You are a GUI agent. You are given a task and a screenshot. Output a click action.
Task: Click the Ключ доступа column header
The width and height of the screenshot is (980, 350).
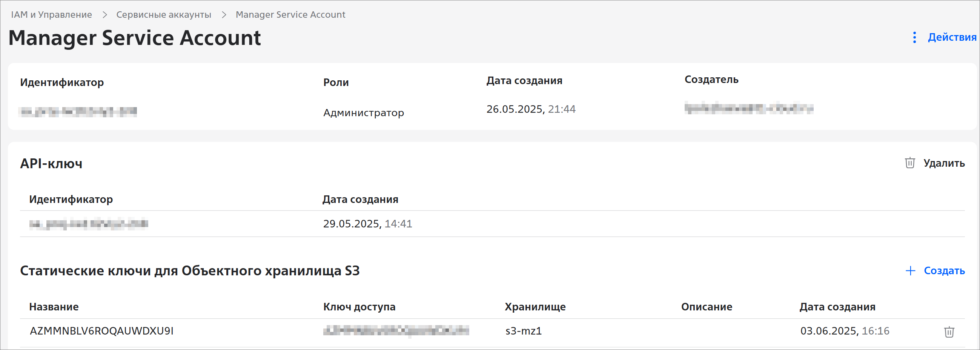(359, 307)
